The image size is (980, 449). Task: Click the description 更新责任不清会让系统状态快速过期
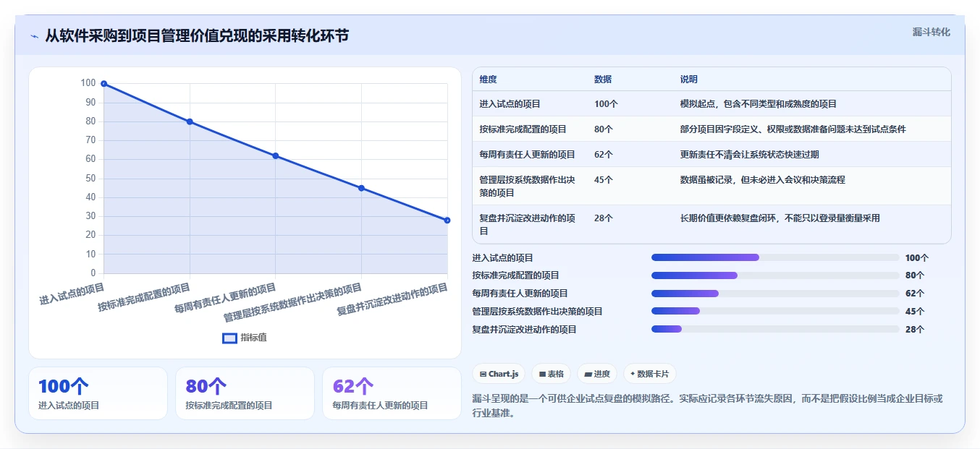[749, 155]
